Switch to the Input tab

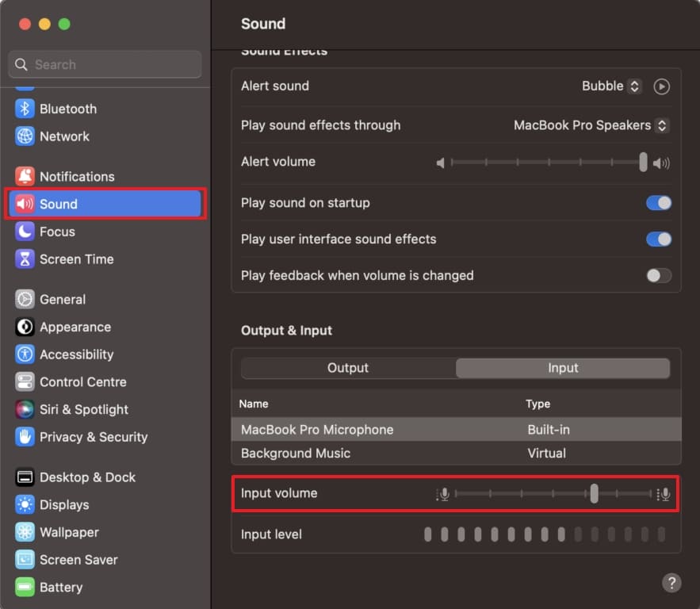(563, 368)
